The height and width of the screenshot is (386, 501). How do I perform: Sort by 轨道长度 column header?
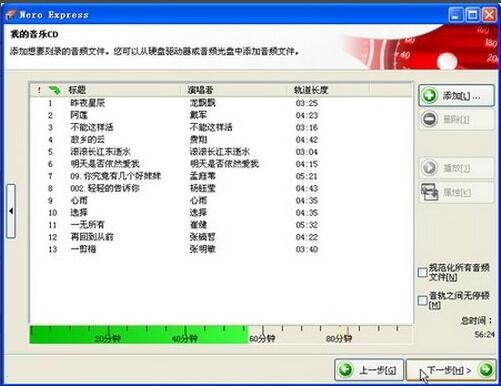click(x=311, y=90)
